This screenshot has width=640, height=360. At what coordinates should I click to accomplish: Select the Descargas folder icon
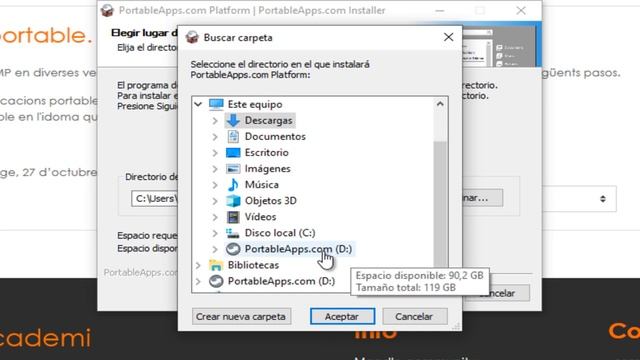click(233, 120)
